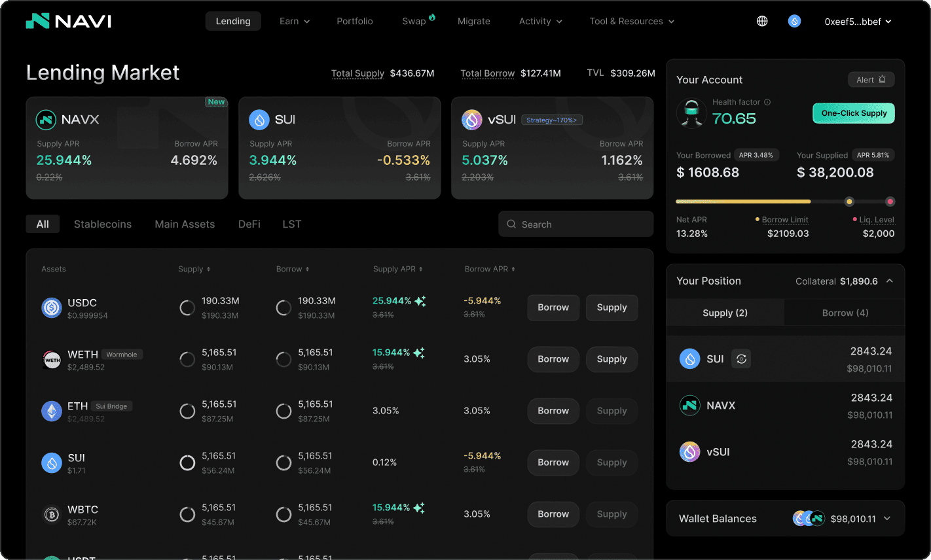
Task: Open the language globe icon
Action: tap(762, 20)
